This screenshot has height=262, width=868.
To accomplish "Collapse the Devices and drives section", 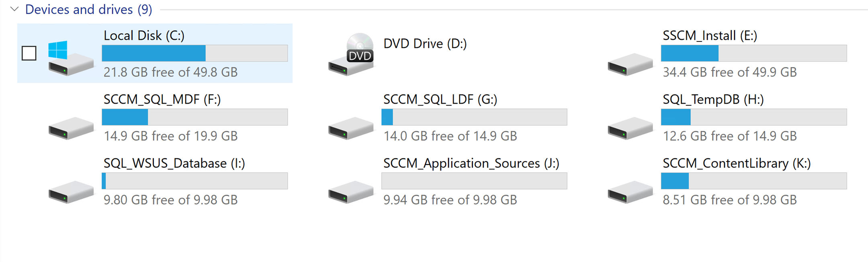I will [14, 9].
